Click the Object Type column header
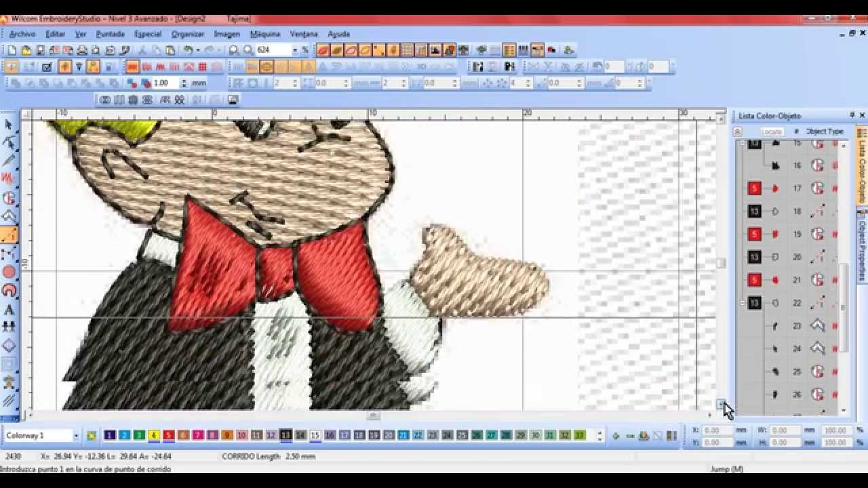This screenshot has height=488, width=868. (825, 131)
